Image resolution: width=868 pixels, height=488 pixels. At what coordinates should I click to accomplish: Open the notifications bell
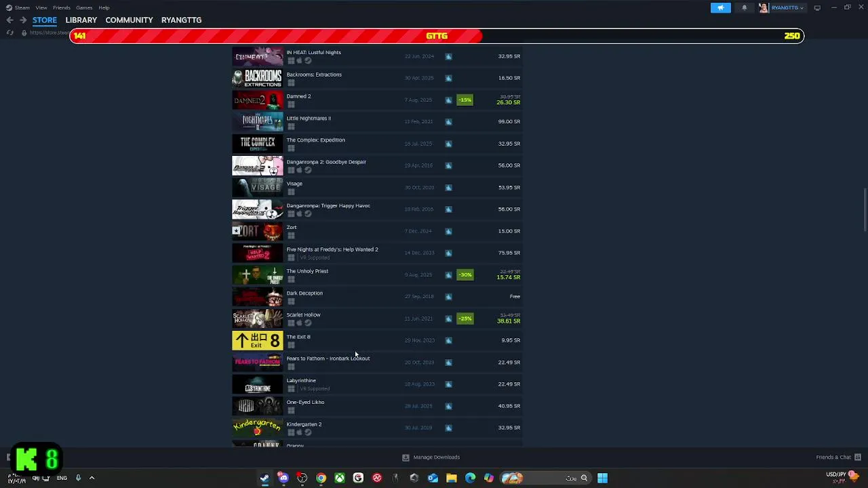coord(744,7)
